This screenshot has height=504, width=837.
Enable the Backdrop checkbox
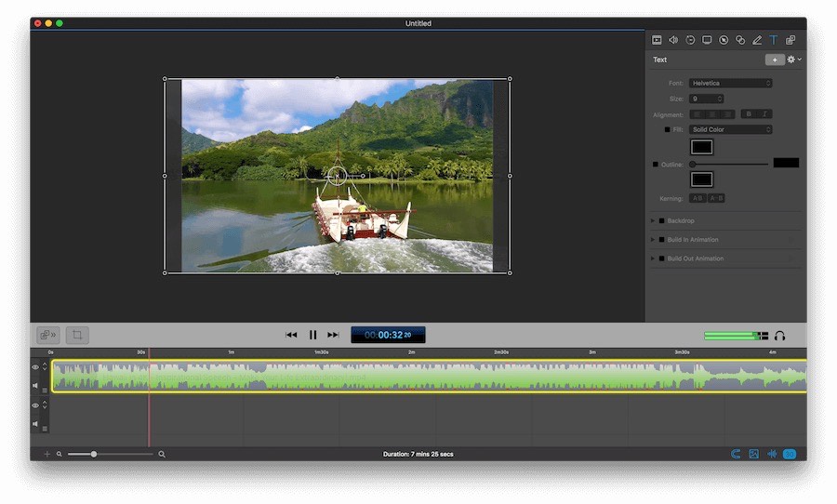[x=662, y=220]
